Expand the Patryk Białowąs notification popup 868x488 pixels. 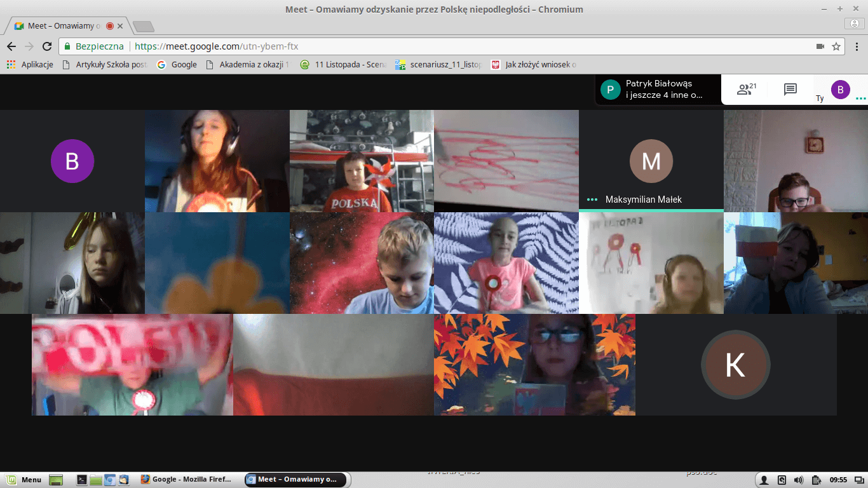[x=658, y=90]
